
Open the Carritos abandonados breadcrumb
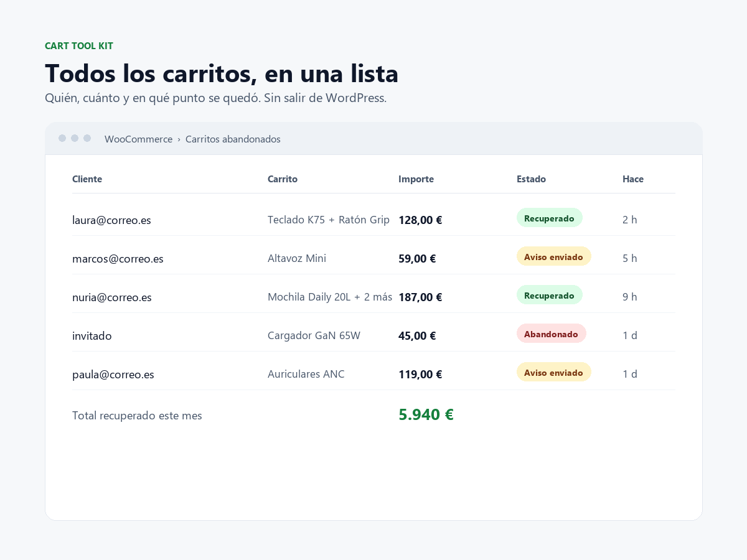[x=233, y=139]
